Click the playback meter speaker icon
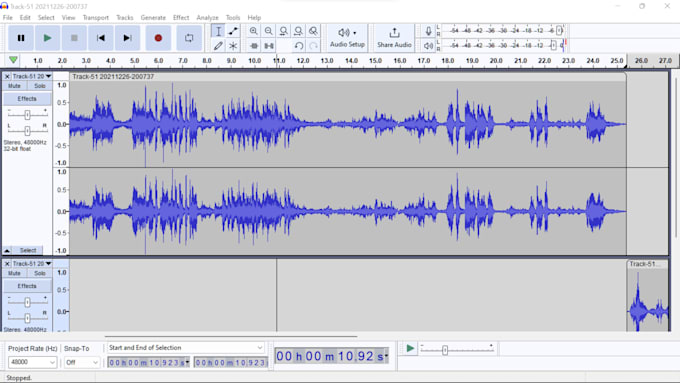The height and width of the screenshot is (383, 680). [428, 45]
